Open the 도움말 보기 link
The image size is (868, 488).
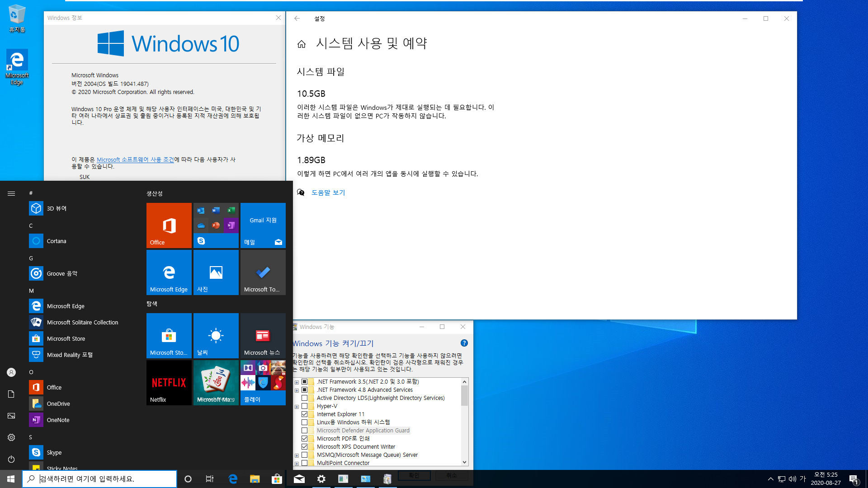(x=328, y=192)
